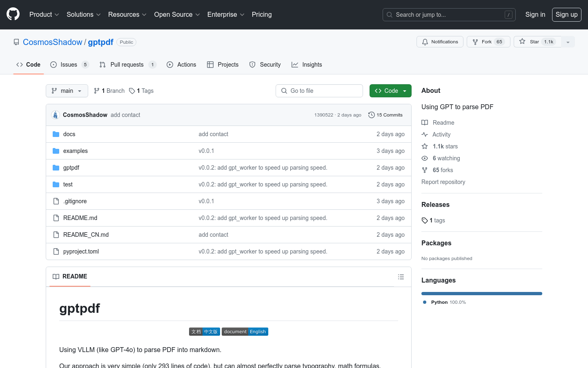Open the pyproject.toml file

pos(81,251)
